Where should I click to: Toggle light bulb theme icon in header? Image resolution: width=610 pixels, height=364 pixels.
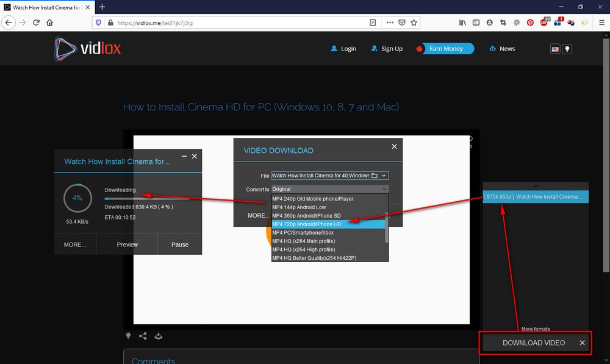(x=567, y=49)
